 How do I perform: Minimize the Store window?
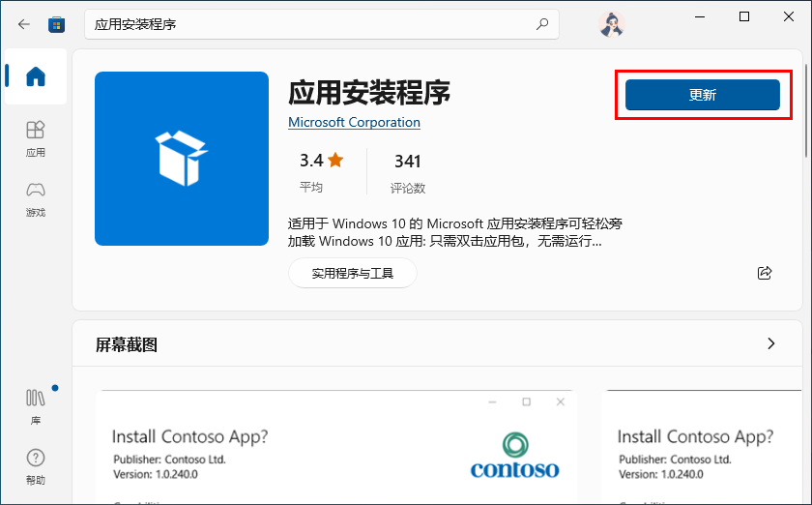point(700,17)
